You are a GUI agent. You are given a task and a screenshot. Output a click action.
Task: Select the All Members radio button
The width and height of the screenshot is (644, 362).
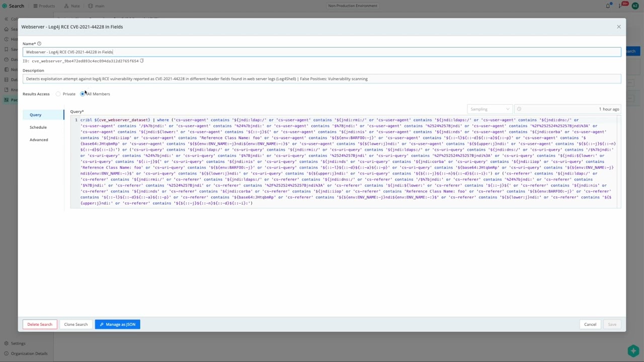tap(83, 94)
